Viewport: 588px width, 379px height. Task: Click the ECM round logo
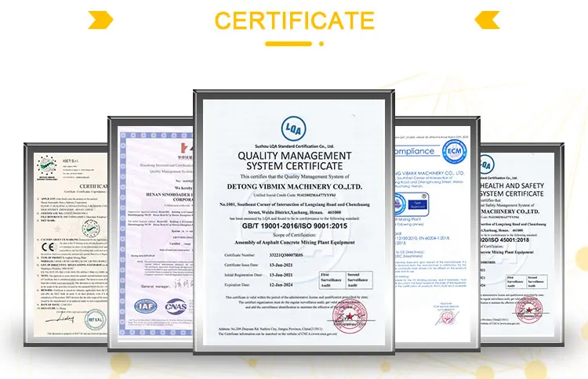455,151
